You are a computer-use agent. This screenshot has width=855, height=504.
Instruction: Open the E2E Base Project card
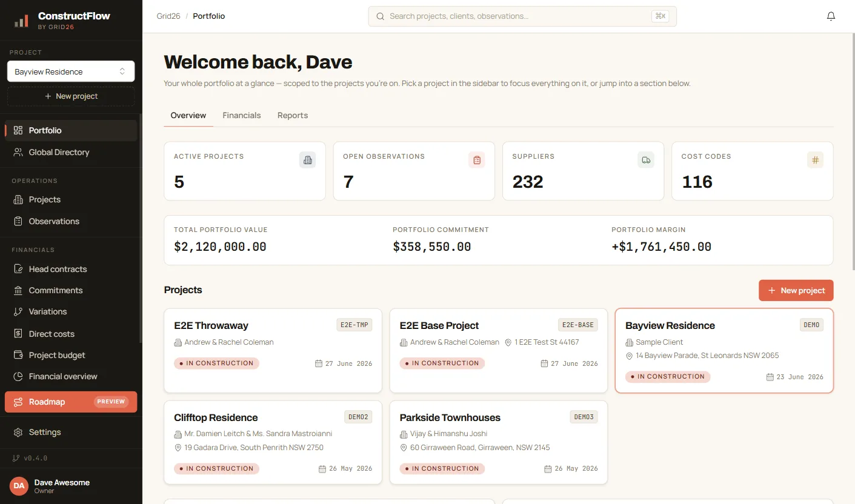pyautogui.click(x=499, y=351)
